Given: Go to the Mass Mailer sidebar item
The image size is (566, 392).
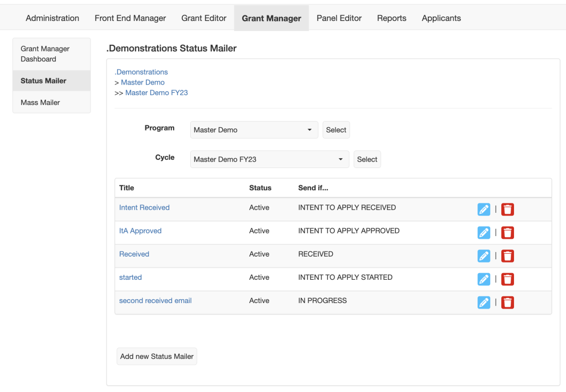Looking at the screenshot, I should pos(40,102).
